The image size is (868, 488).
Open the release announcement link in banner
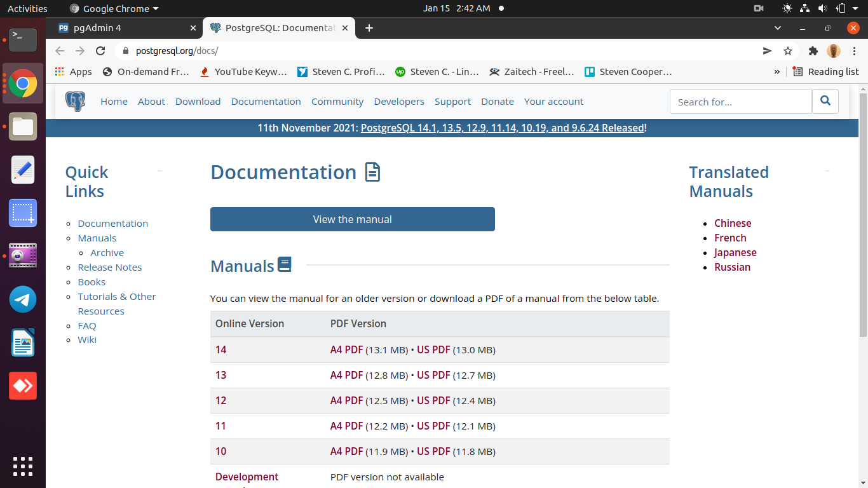click(502, 128)
